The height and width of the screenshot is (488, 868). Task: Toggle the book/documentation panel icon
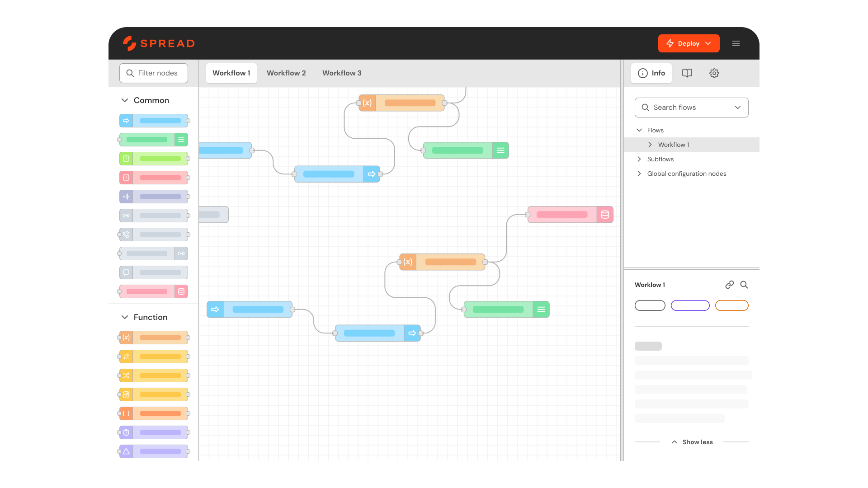click(x=687, y=73)
